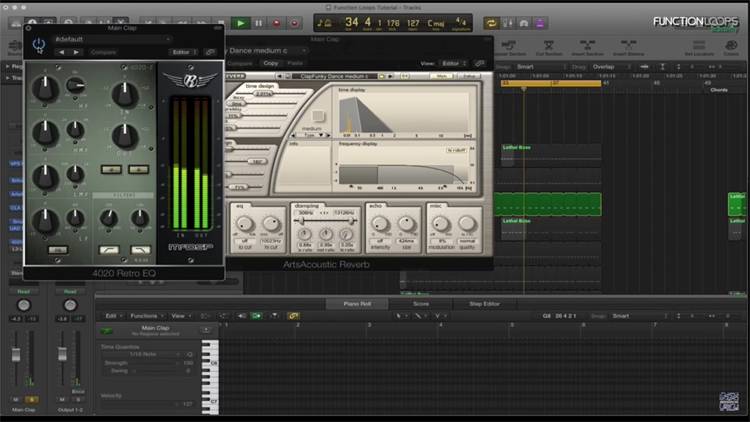This screenshot has width=750, height=422.
Task: Click the Pause button in transport
Action: pos(260,22)
